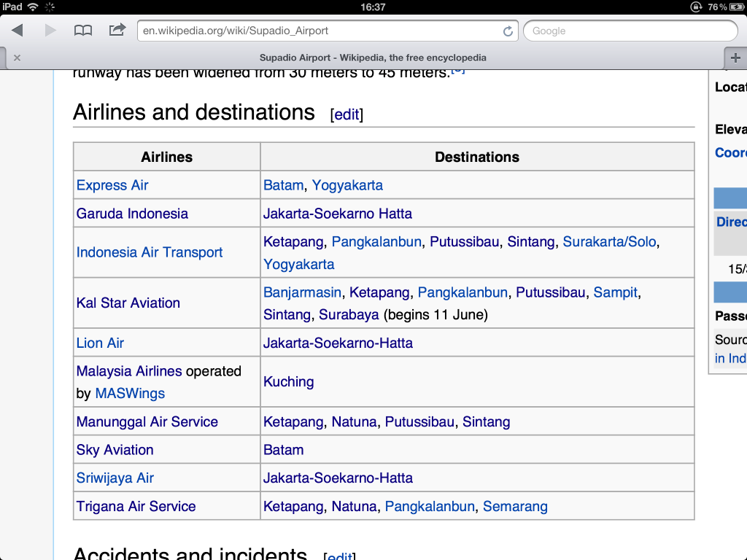The width and height of the screenshot is (747, 560).
Task: Close the Supadio Airport tab
Action: [17, 58]
